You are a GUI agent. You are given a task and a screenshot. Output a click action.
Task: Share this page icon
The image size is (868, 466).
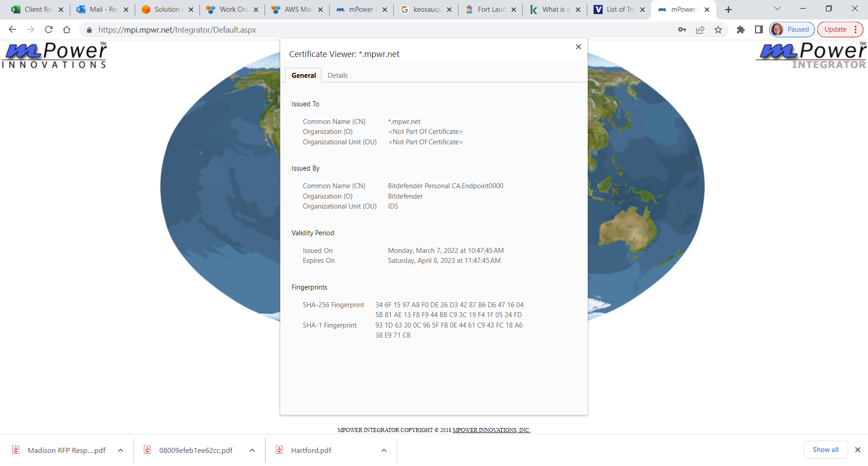[700, 29]
